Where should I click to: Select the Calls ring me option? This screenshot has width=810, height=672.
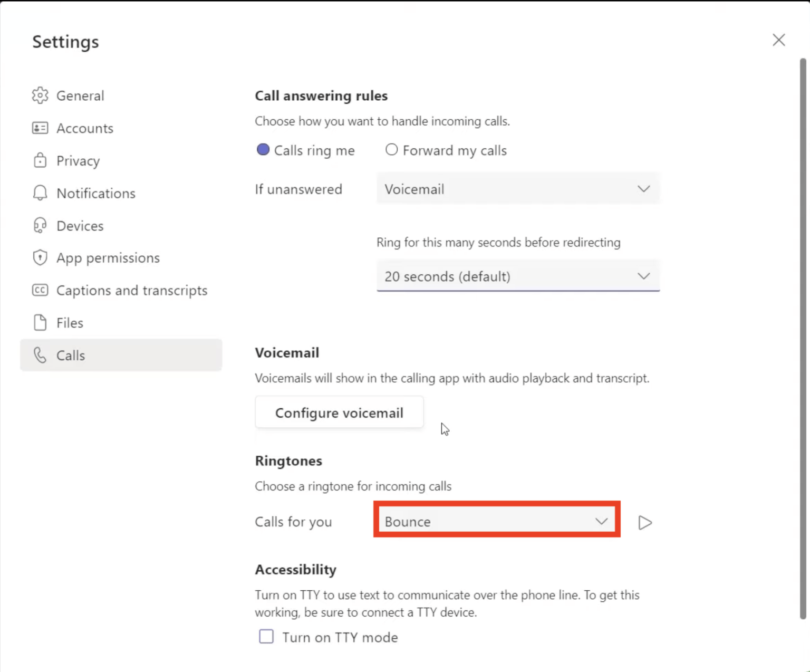263,150
